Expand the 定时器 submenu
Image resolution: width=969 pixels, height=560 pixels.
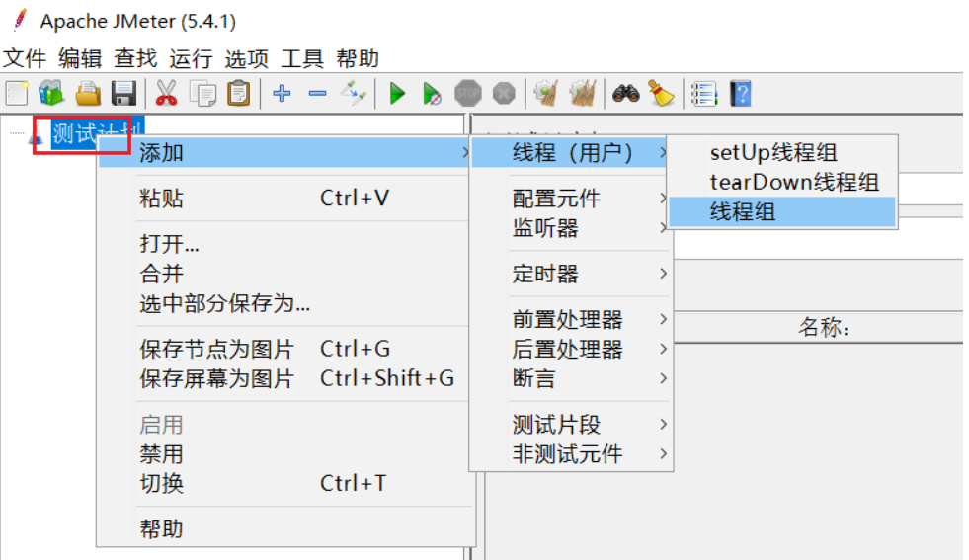click(x=571, y=274)
